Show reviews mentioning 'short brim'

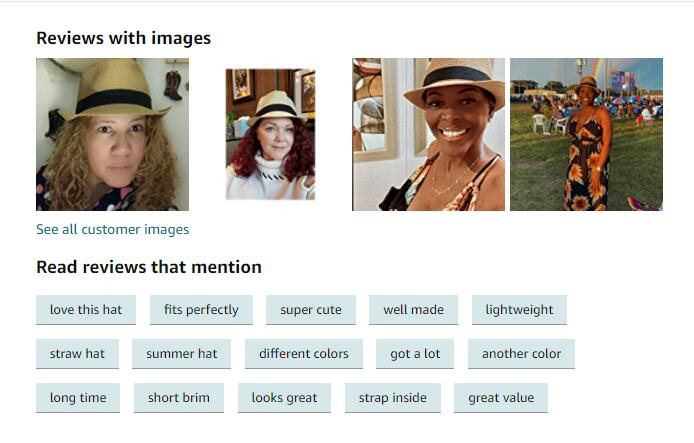pos(179,398)
